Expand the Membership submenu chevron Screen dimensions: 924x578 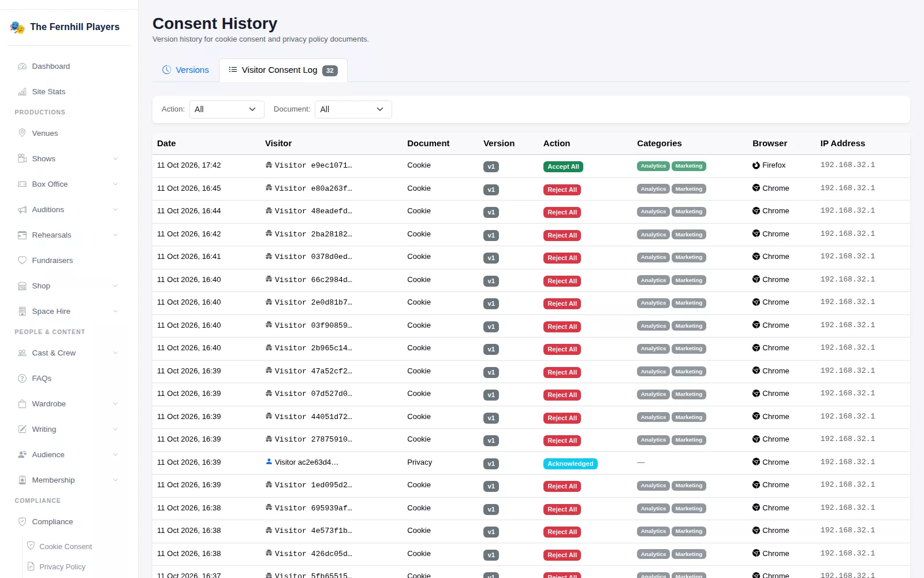coord(115,480)
